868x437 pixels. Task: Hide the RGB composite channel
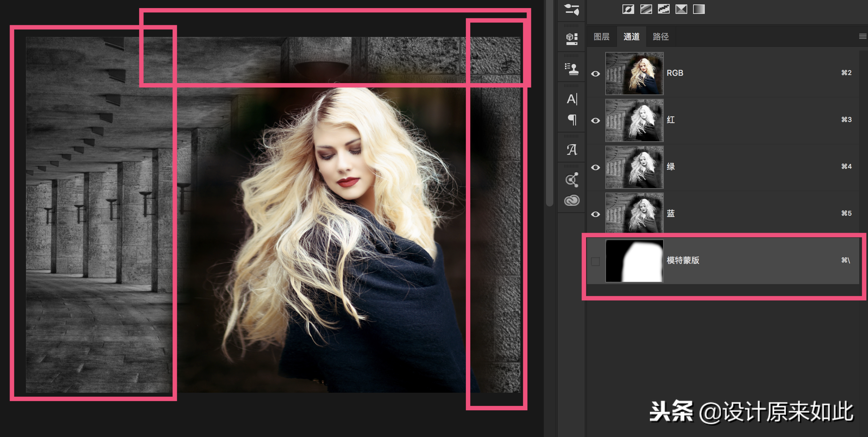click(595, 74)
